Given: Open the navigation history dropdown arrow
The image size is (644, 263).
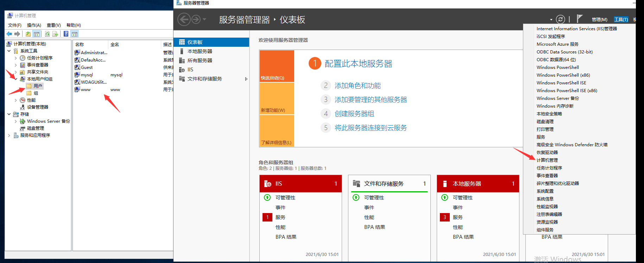Looking at the screenshot, I should coord(204,19).
